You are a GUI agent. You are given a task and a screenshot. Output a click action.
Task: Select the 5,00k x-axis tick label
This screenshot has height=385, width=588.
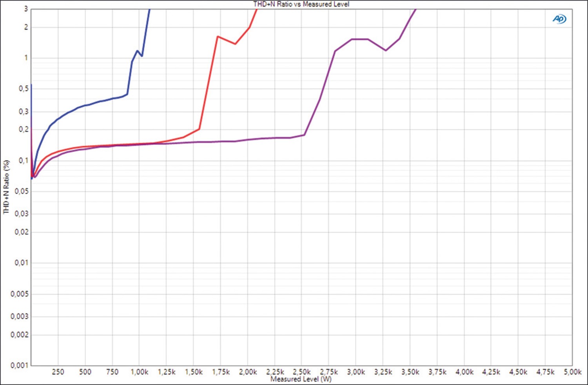point(572,372)
